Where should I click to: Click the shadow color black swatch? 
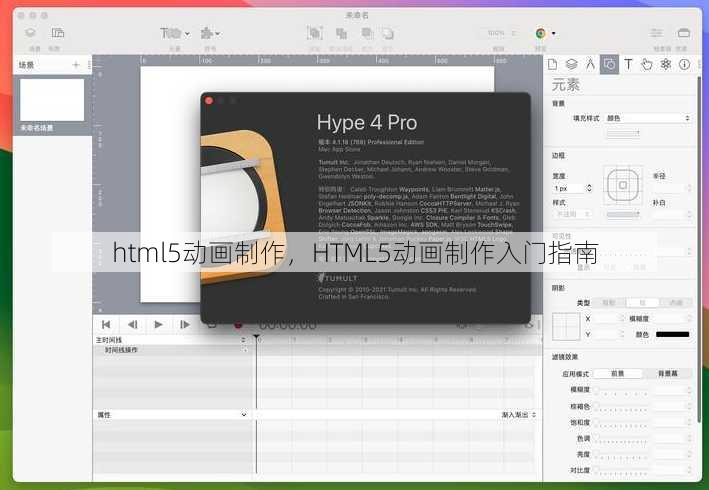[x=672, y=334]
